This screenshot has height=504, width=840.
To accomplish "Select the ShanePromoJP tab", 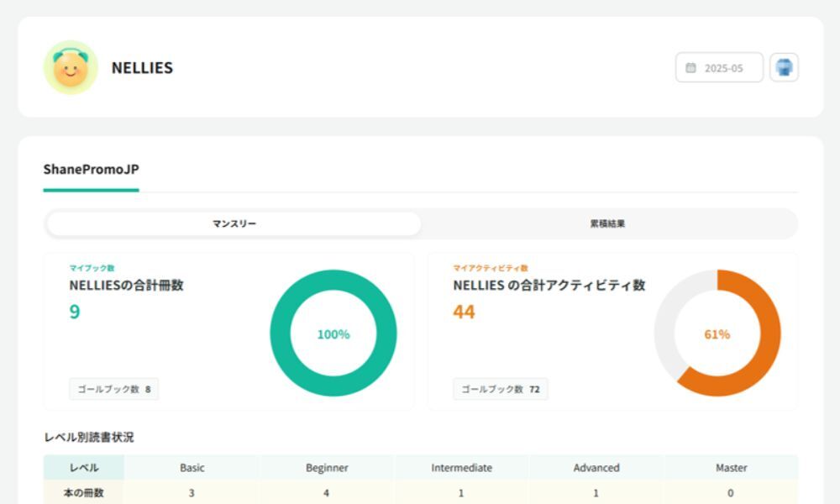I will click(x=91, y=170).
